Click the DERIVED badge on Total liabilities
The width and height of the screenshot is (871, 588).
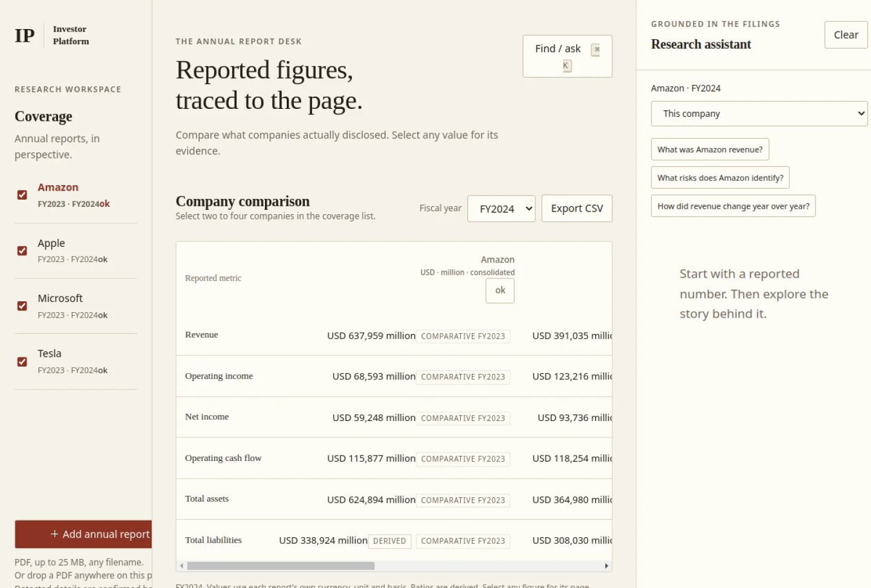[x=390, y=541]
